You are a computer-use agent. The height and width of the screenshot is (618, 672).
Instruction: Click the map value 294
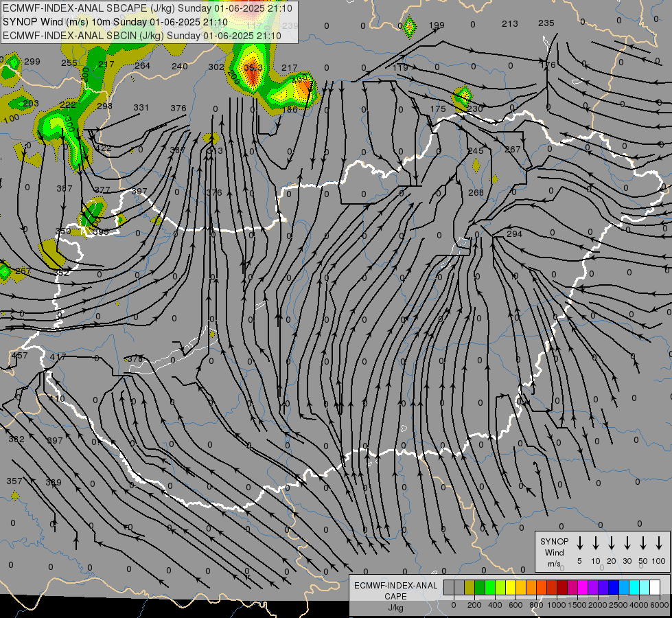pos(514,233)
